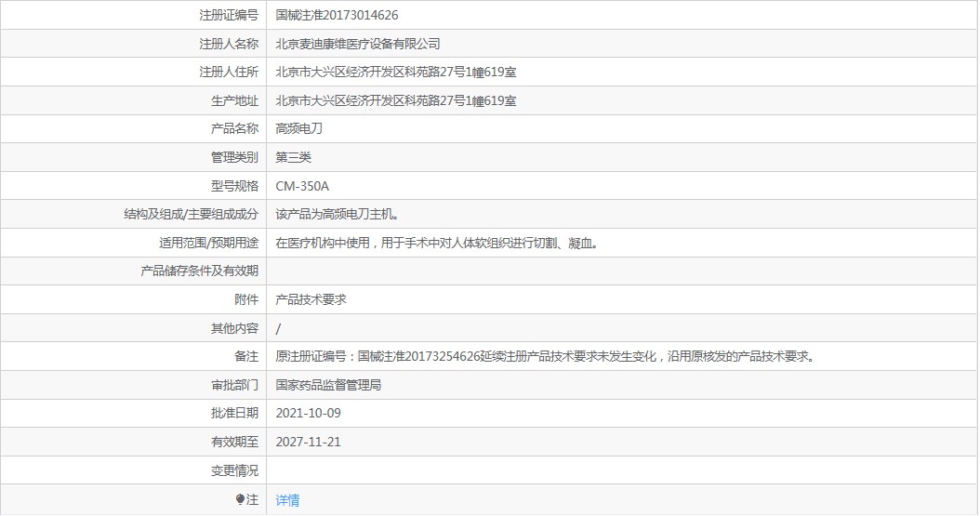The width and height of the screenshot is (980, 516).
Task: Open the 详情 link
Action: (x=287, y=500)
